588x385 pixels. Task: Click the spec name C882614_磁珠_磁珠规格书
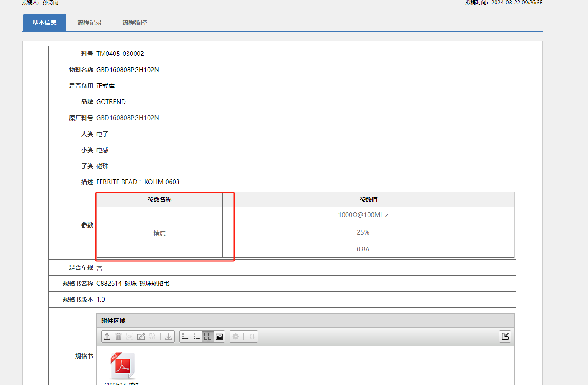pyautogui.click(x=133, y=284)
